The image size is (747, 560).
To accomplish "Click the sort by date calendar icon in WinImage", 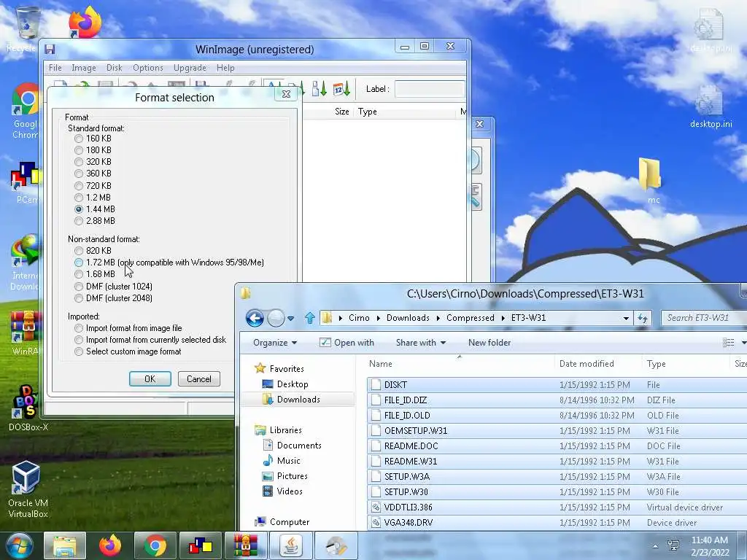I will click(x=341, y=88).
